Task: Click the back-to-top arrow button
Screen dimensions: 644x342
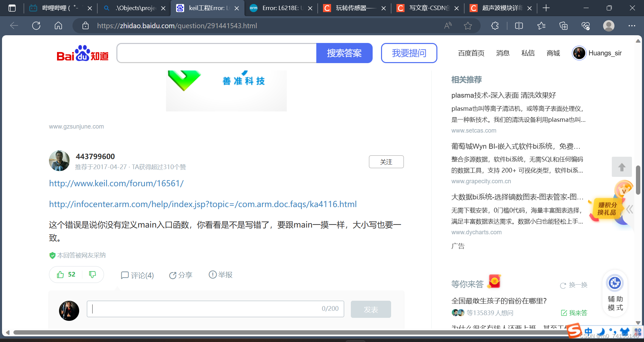Action: point(622,167)
